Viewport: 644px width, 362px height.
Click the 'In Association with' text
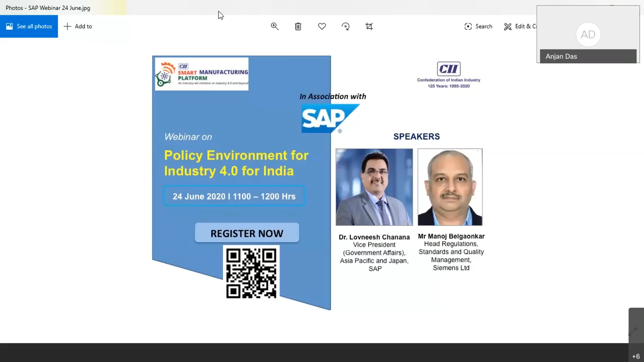click(x=333, y=96)
